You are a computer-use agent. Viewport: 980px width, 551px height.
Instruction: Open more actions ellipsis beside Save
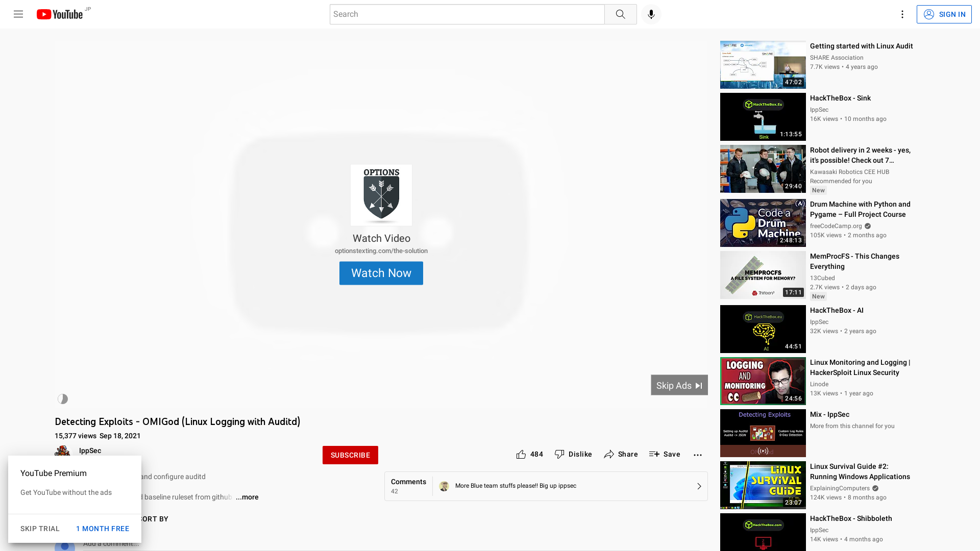pos(697,455)
